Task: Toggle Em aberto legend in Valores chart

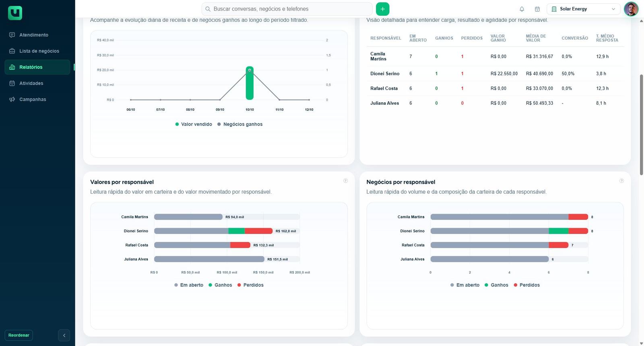Action: tap(189, 285)
